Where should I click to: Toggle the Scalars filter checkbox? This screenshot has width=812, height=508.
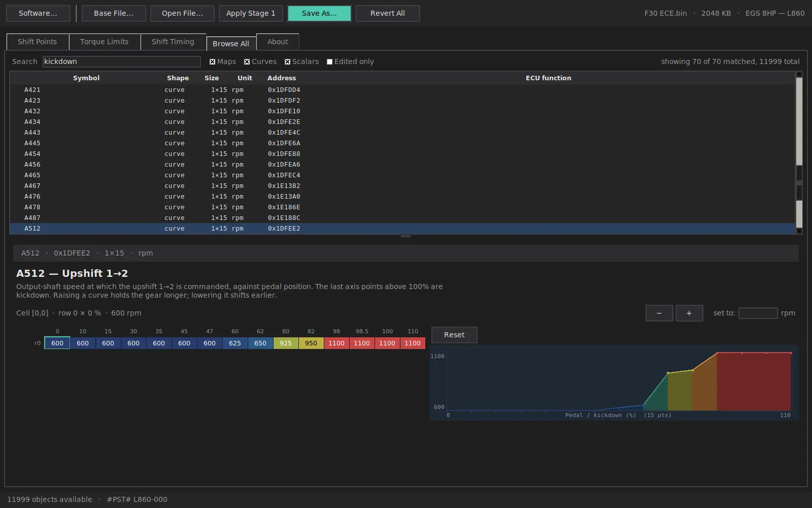pyautogui.click(x=288, y=62)
